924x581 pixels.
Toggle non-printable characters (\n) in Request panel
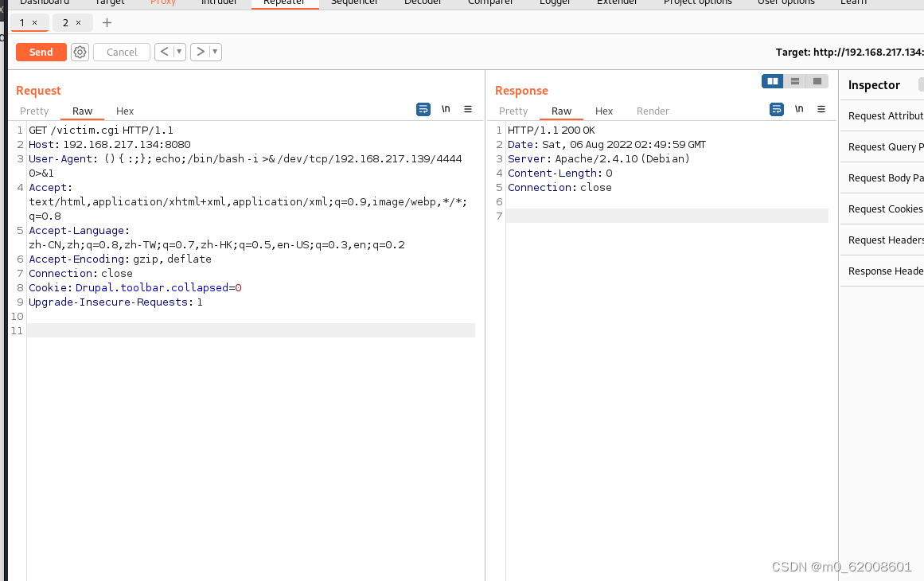[x=446, y=109]
